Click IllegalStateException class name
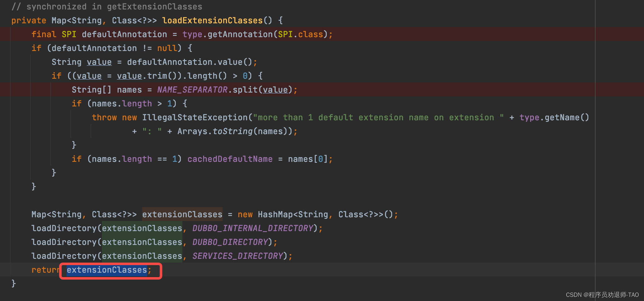 195,117
